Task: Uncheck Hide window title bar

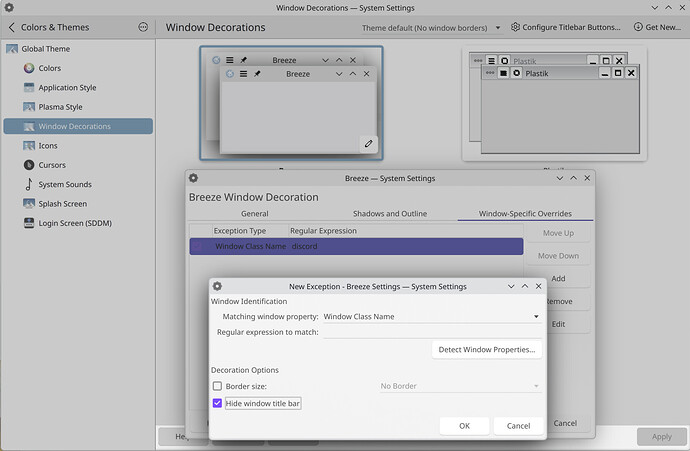Action: click(218, 404)
